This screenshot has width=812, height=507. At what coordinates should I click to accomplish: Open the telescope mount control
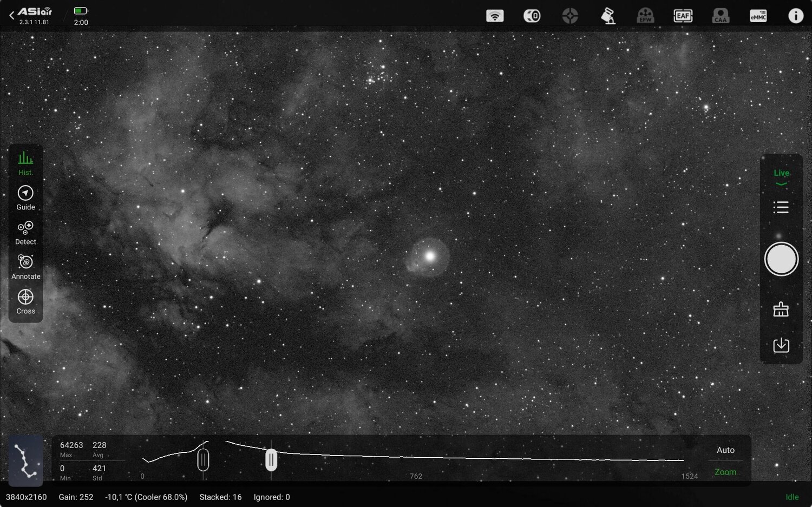click(x=607, y=16)
